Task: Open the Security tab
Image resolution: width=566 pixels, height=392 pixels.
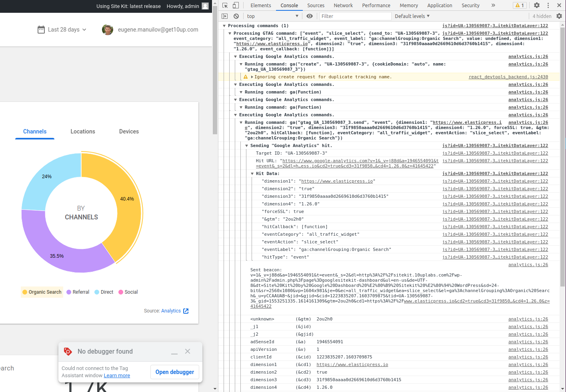Action: [x=470, y=5]
